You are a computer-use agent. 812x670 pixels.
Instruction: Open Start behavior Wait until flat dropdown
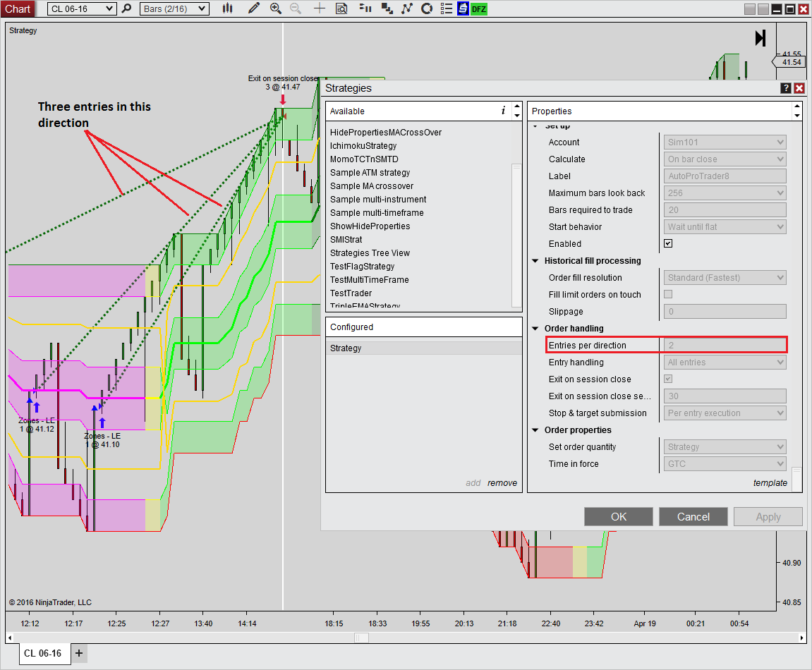tap(725, 227)
